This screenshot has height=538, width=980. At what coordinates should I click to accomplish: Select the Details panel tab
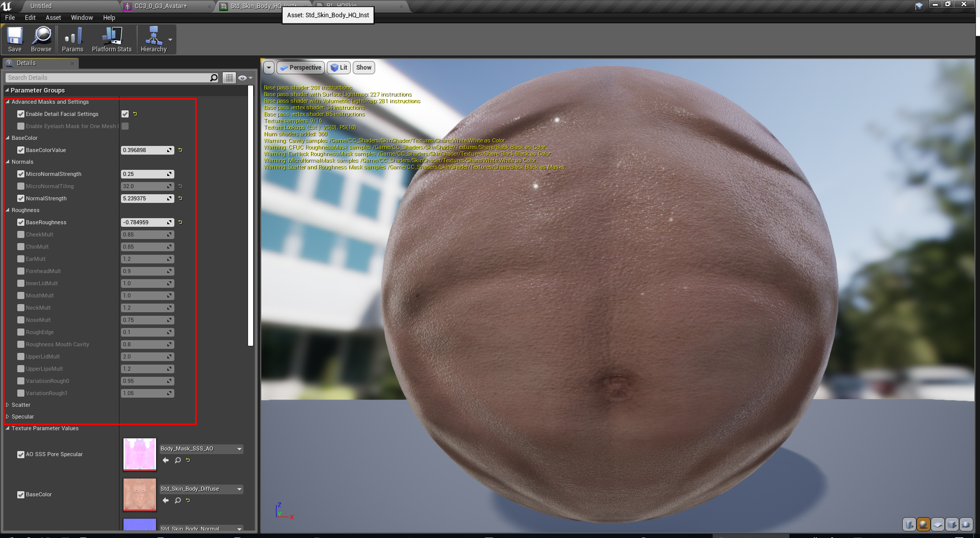coord(41,63)
